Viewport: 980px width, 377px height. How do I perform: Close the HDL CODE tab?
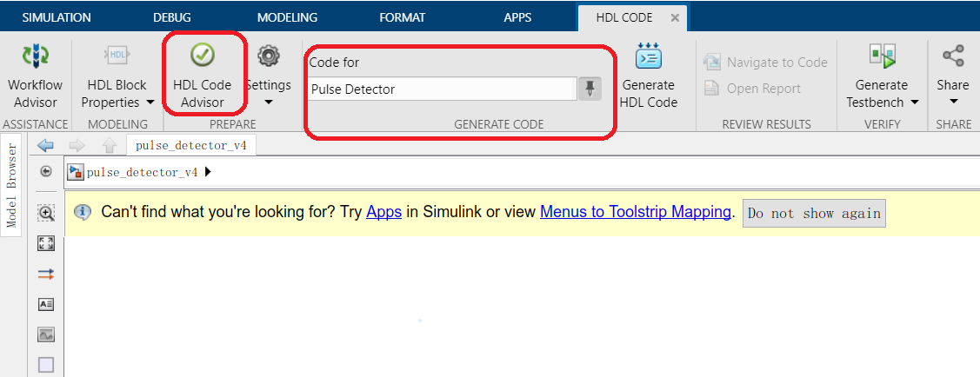675,18
